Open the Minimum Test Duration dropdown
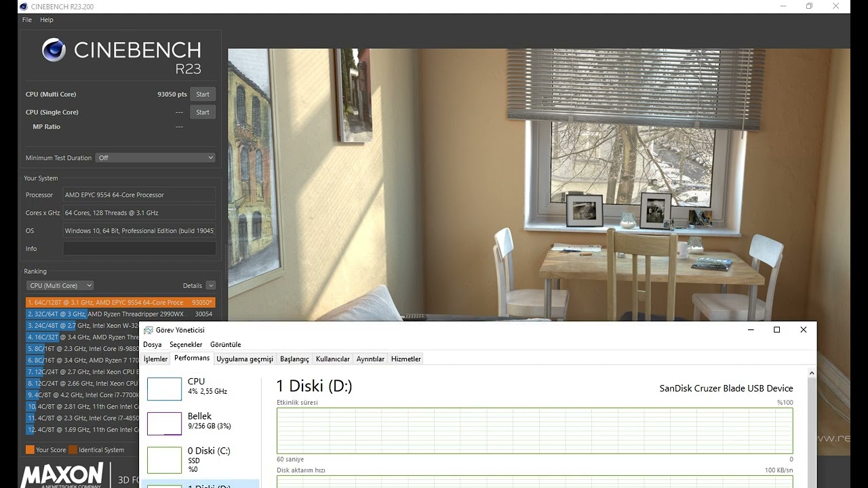Screen dimensions: 868x488 (x=155, y=158)
